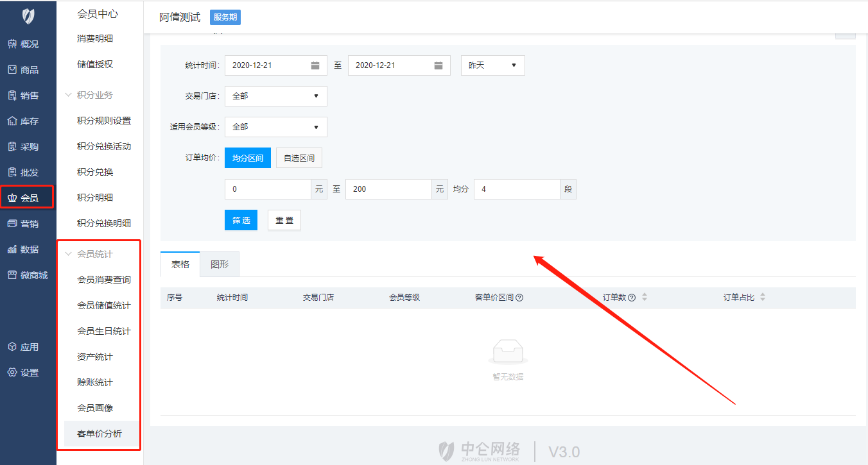This screenshot has width=868, height=465.
Task: Collapse the 会员统计 menu section
Action: (69, 254)
